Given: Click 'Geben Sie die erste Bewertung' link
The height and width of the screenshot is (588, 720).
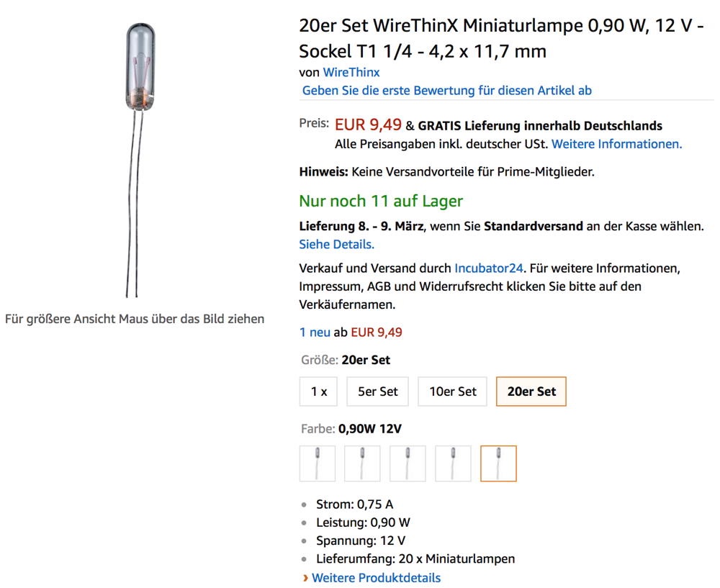Looking at the screenshot, I should click(x=446, y=90).
